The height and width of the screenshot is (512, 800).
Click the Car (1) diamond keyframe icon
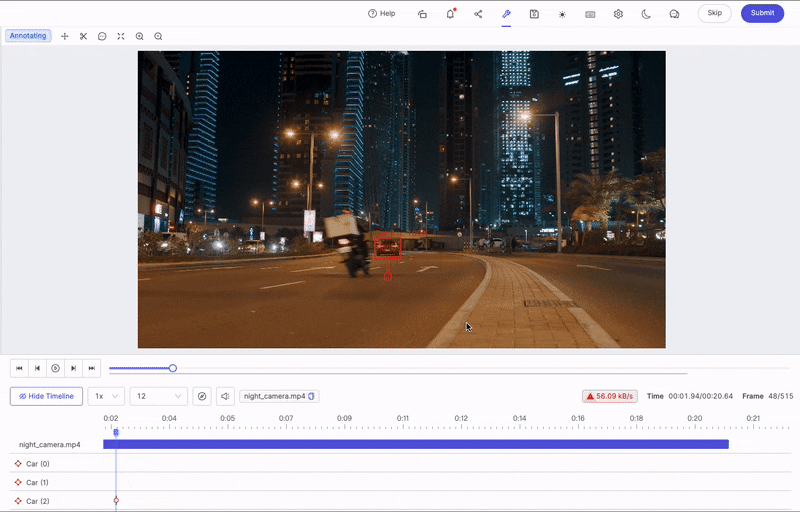[x=18, y=482]
